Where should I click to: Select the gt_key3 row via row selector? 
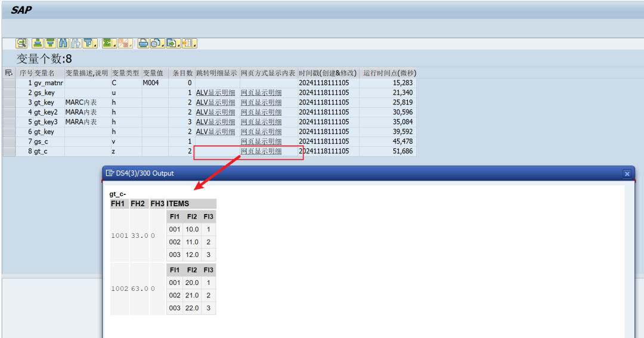[9, 122]
